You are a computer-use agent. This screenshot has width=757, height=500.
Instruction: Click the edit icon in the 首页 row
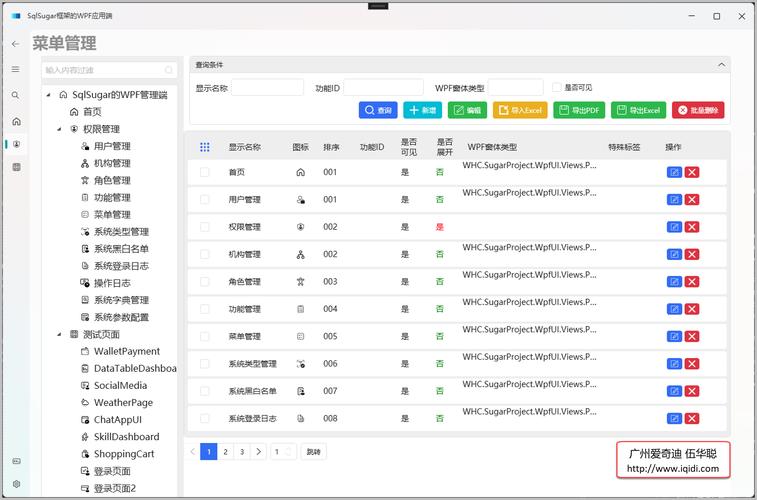click(674, 172)
